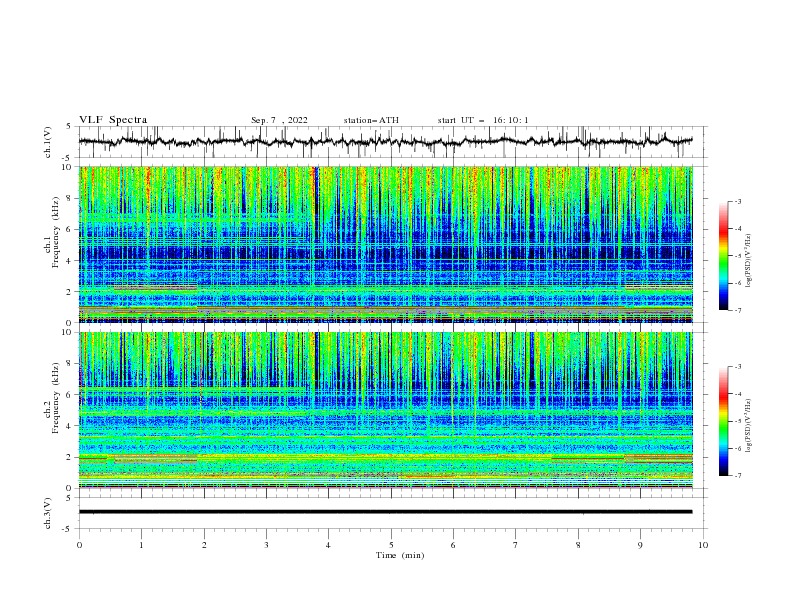Click the log(PSD) label beside ch.2 colorbar
The width and height of the screenshot is (792, 612).
point(749,426)
